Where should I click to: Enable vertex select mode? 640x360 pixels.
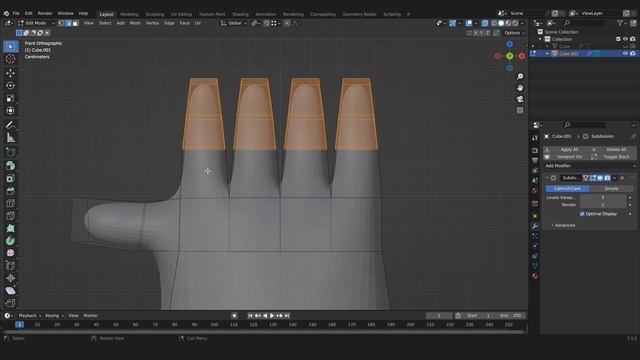(61, 23)
